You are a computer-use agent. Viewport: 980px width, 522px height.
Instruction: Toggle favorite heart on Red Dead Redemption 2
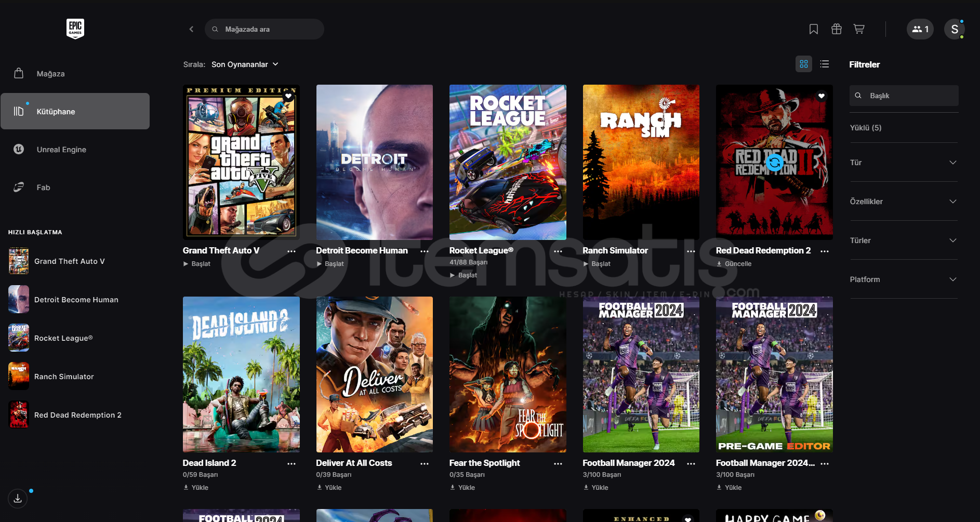pyautogui.click(x=822, y=96)
